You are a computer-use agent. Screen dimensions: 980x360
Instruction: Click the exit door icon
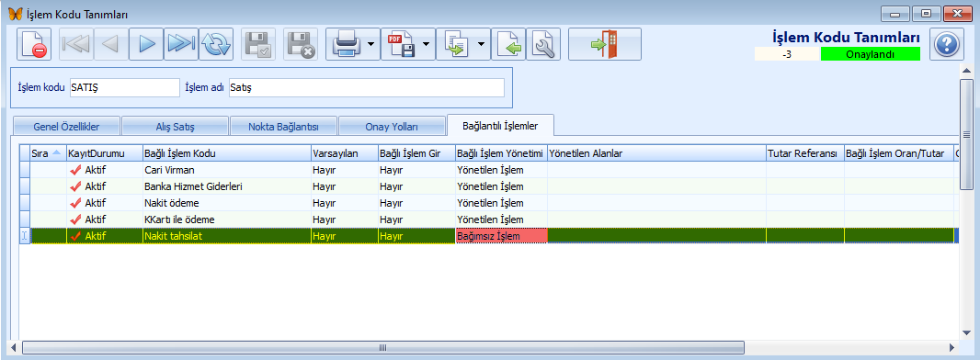point(605,44)
